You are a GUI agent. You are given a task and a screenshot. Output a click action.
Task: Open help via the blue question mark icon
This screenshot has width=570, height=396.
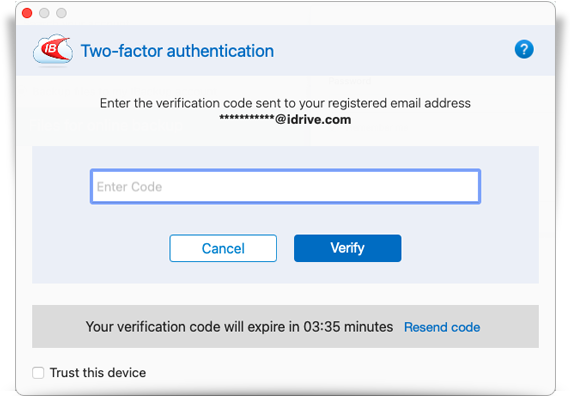pos(524,49)
